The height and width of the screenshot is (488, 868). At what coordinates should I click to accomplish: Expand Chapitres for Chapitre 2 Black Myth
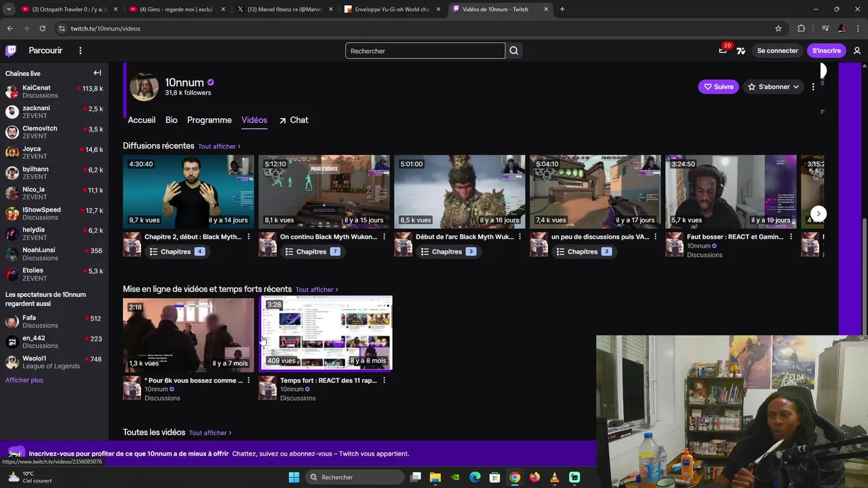point(176,251)
